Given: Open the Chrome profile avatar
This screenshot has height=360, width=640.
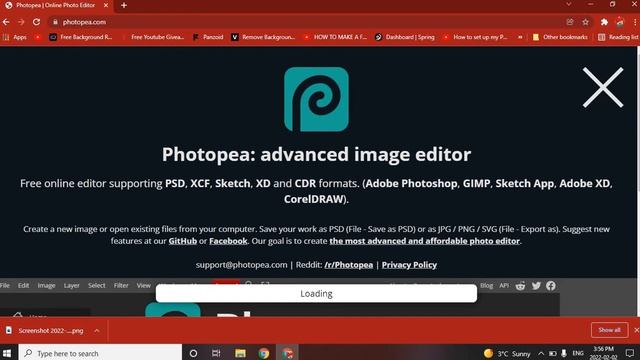Looking at the screenshot, I should [x=620, y=22].
